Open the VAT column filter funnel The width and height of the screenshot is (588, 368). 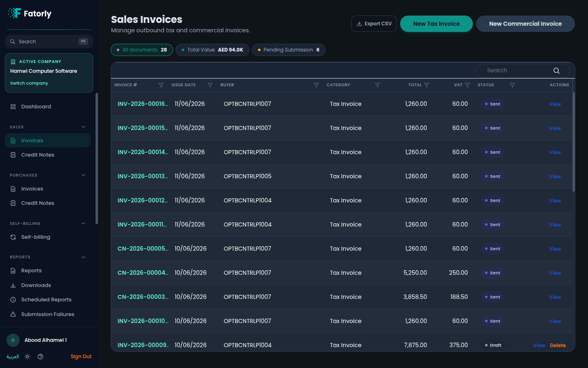click(x=468, y=85)
